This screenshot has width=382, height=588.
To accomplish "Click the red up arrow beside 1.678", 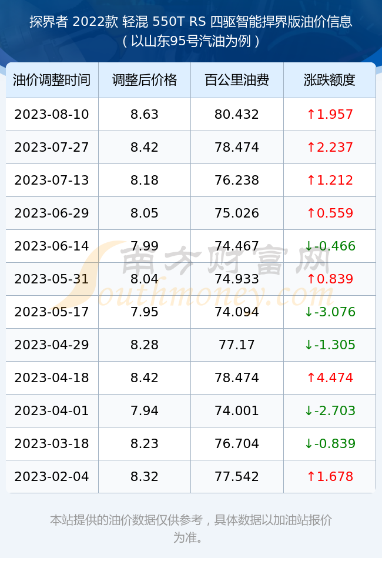I will 311,477.
